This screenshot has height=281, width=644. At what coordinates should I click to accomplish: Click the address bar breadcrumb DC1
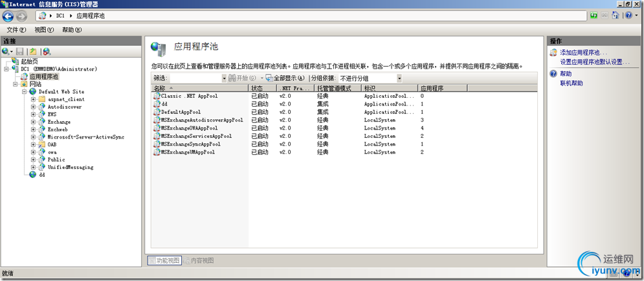pyautogui.click(x=60, y=16)
